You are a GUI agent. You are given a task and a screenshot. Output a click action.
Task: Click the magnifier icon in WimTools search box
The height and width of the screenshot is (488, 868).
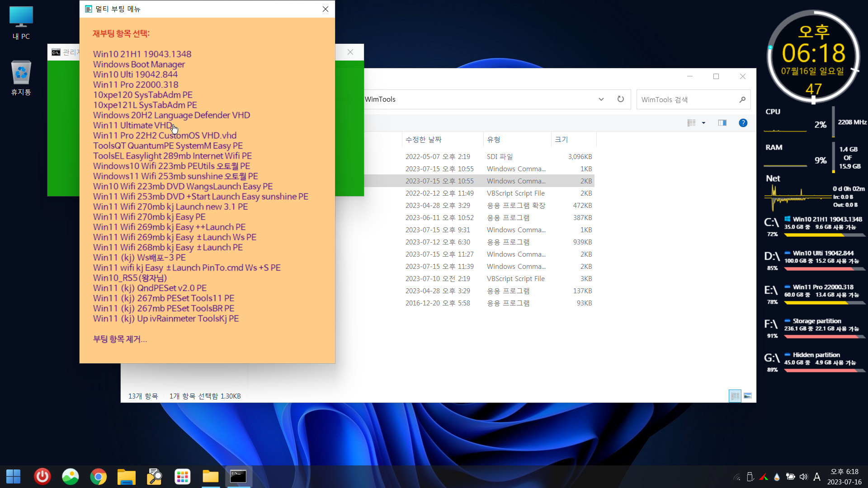tap(742, 99)
